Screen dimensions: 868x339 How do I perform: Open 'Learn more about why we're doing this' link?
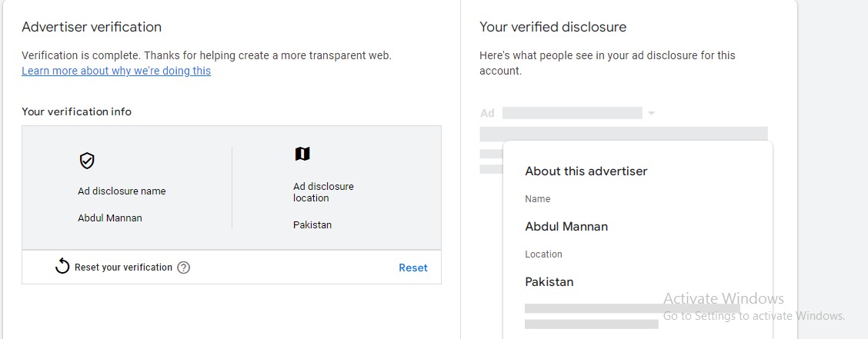pos(116,71)
